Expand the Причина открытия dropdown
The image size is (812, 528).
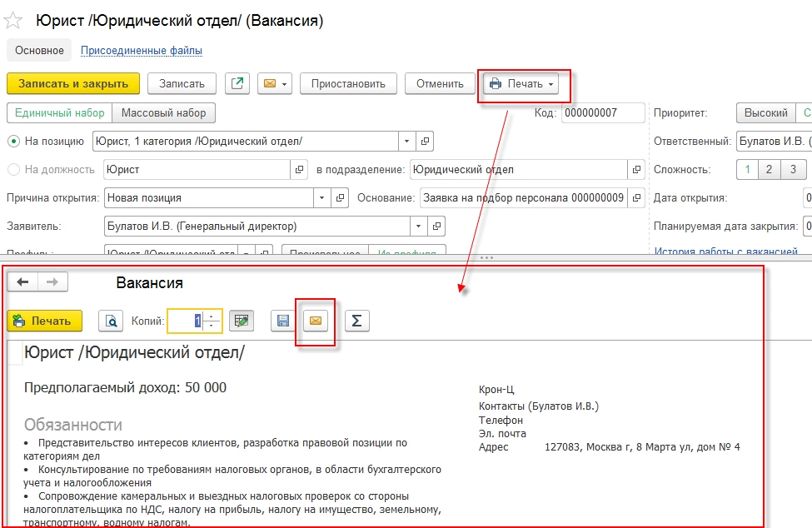(x=322, y=197)
